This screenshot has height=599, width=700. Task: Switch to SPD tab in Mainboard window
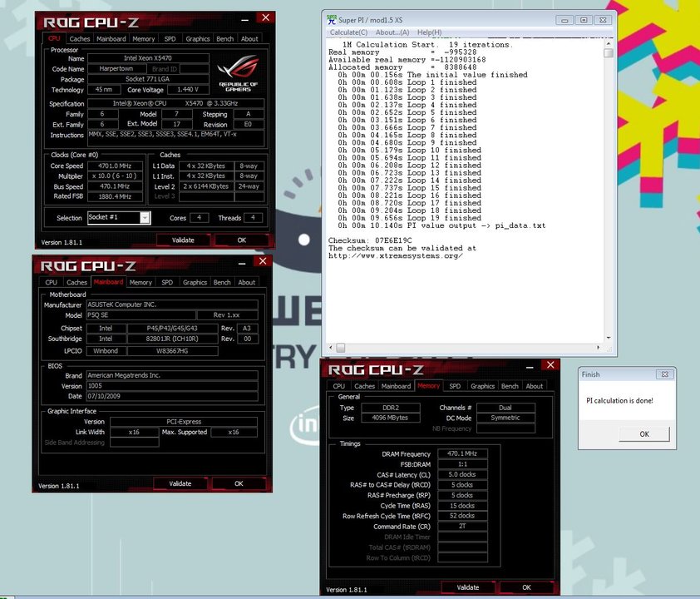167,282
